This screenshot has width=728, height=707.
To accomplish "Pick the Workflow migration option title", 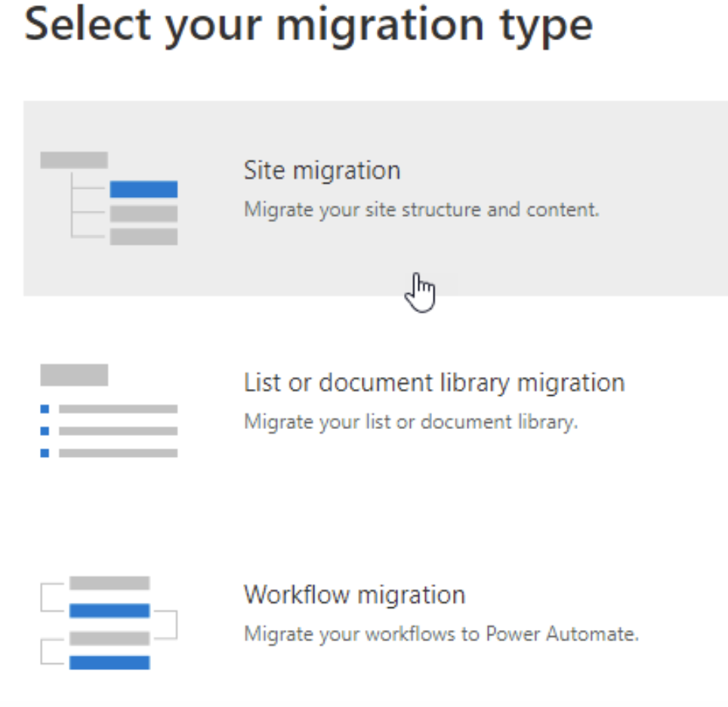I will 354,595.
